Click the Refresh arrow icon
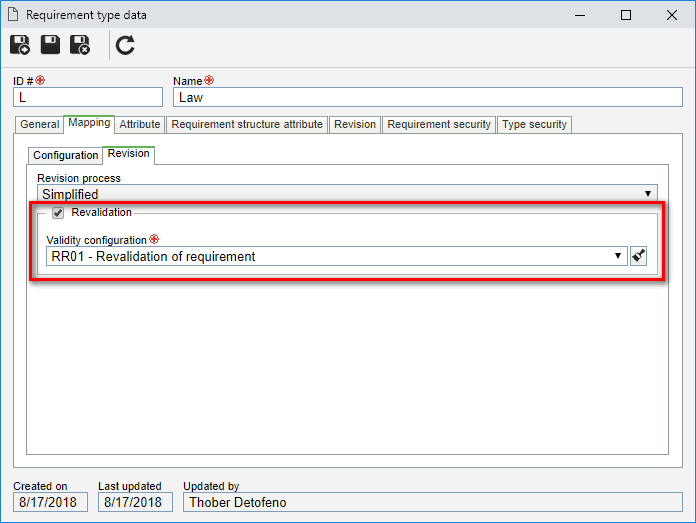The width and height of the screenshot is (696, 523). 125,45
